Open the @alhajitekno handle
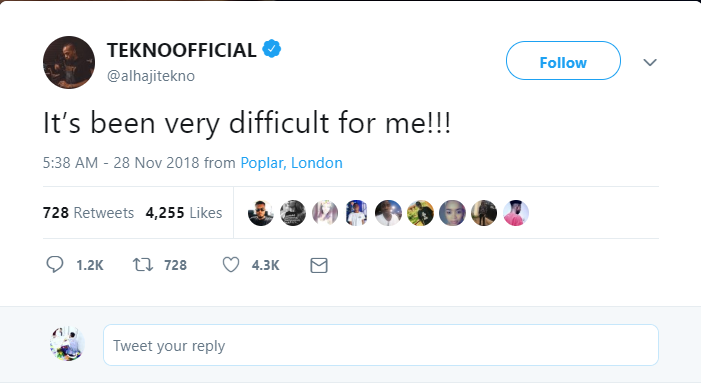The height and width of the screenshot is (391, 701). 151,76
